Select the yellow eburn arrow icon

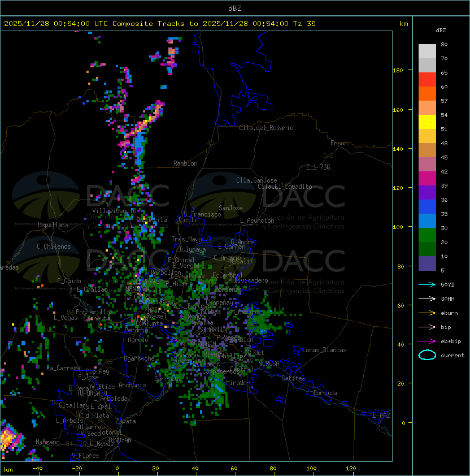click(x=427, y=313)
